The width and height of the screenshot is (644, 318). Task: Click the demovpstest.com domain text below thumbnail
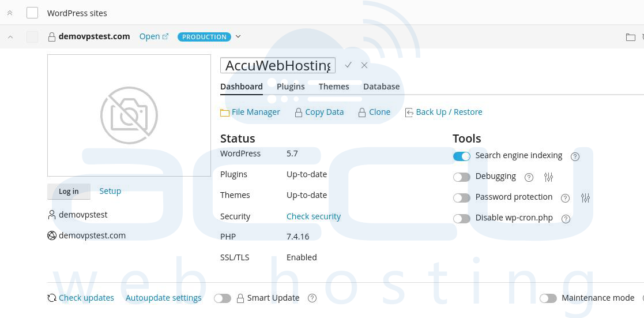[92, 235]
